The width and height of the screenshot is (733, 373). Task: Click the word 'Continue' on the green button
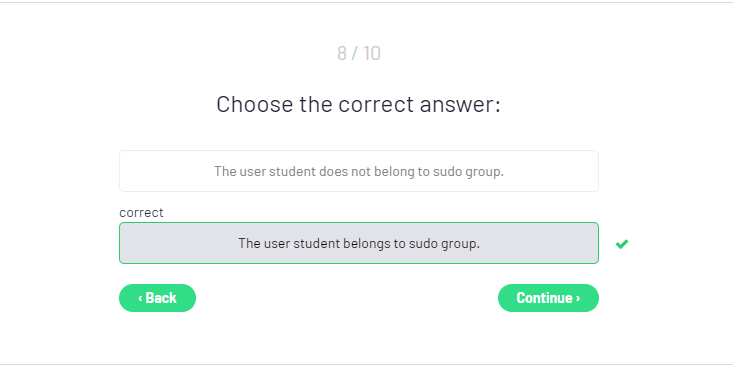tap(544, 298)
